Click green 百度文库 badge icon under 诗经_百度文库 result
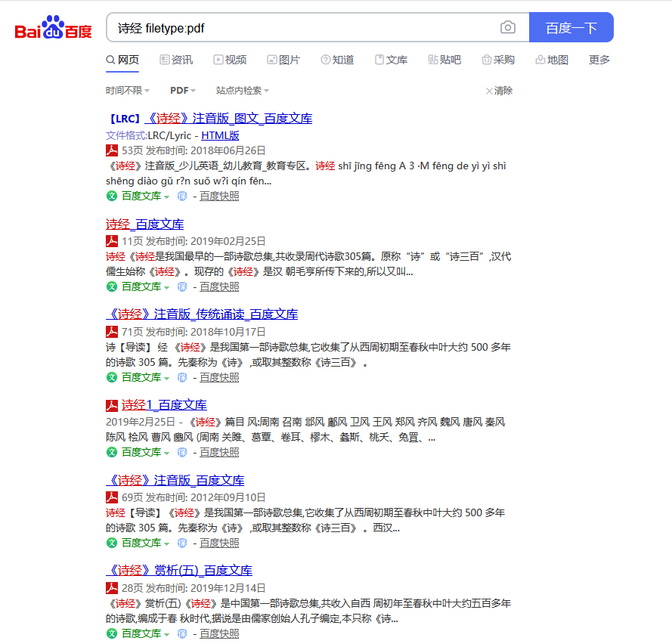Viewport: 672px width, 644px height. click(x=112, y=286)
